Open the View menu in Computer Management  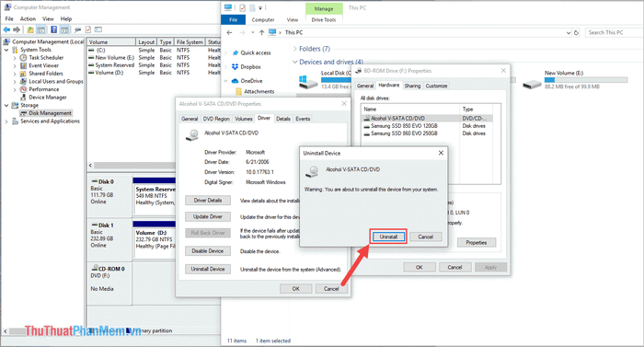[x=48, y=19]
